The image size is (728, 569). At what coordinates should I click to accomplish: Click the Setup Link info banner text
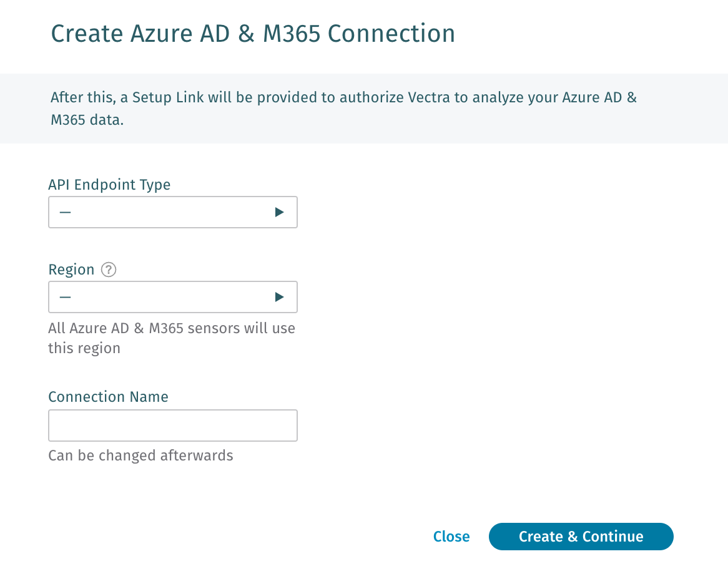(343, 98)
